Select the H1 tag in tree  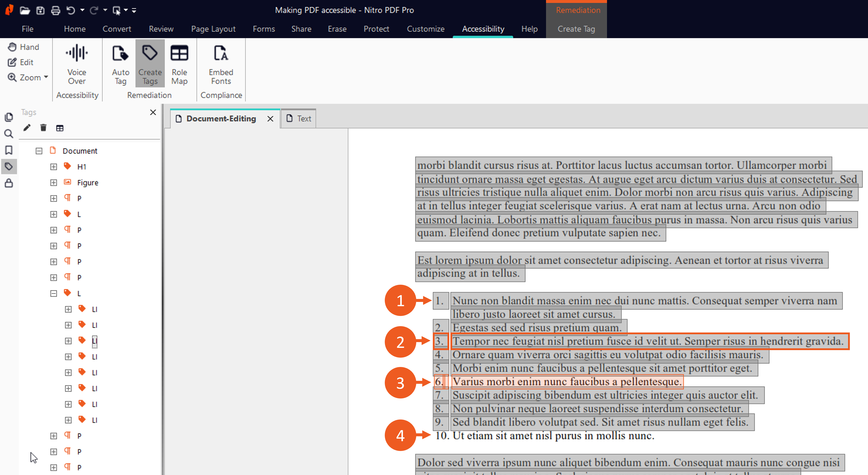click(x=82, y=167)
